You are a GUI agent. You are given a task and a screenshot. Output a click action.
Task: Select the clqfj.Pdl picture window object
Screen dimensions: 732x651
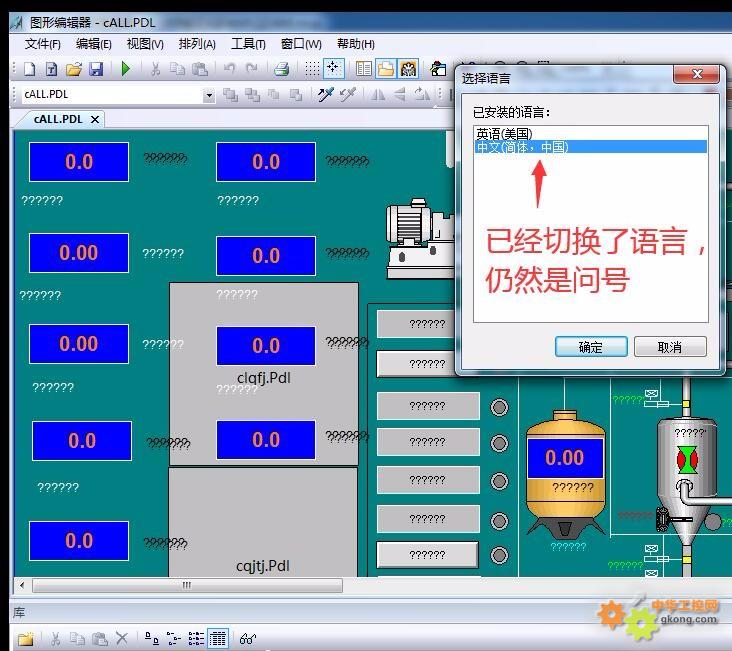(264, 374)
